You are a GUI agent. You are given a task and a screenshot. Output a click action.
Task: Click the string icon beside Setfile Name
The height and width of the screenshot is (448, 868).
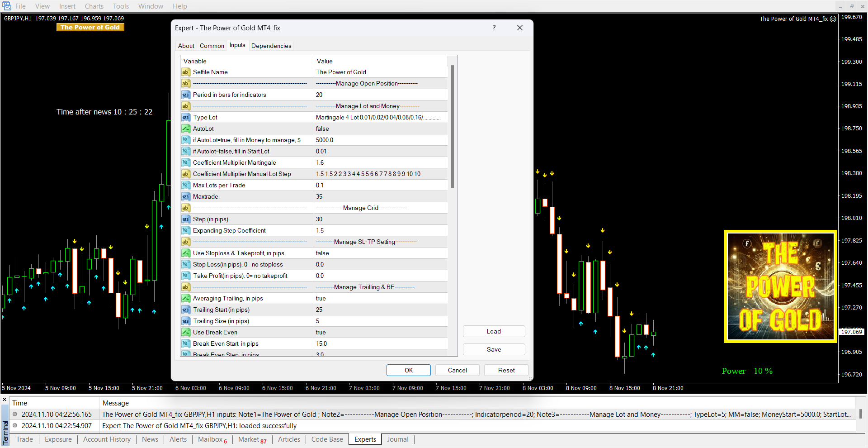click(x=185, y=72)
